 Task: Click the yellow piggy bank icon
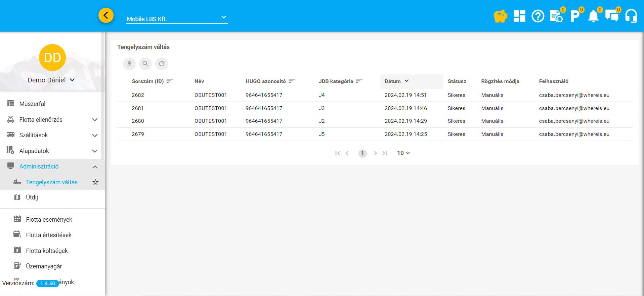500,16
